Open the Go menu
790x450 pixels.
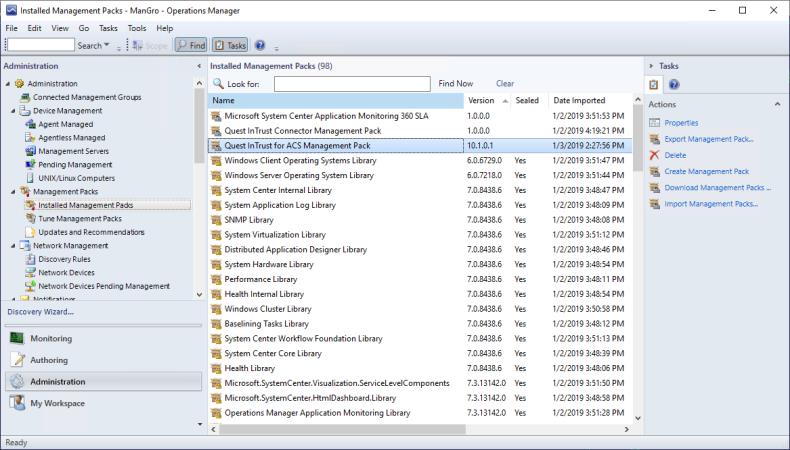click(84, 28)
